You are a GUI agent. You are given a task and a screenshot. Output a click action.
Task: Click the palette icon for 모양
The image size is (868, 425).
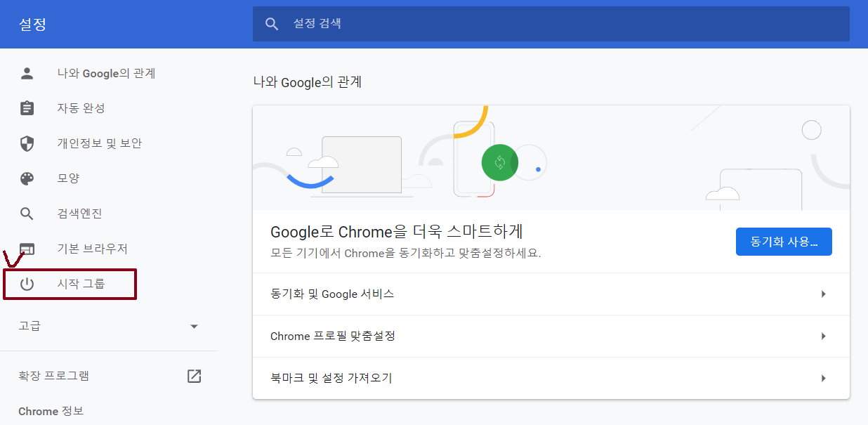click(x=27, y=178)
